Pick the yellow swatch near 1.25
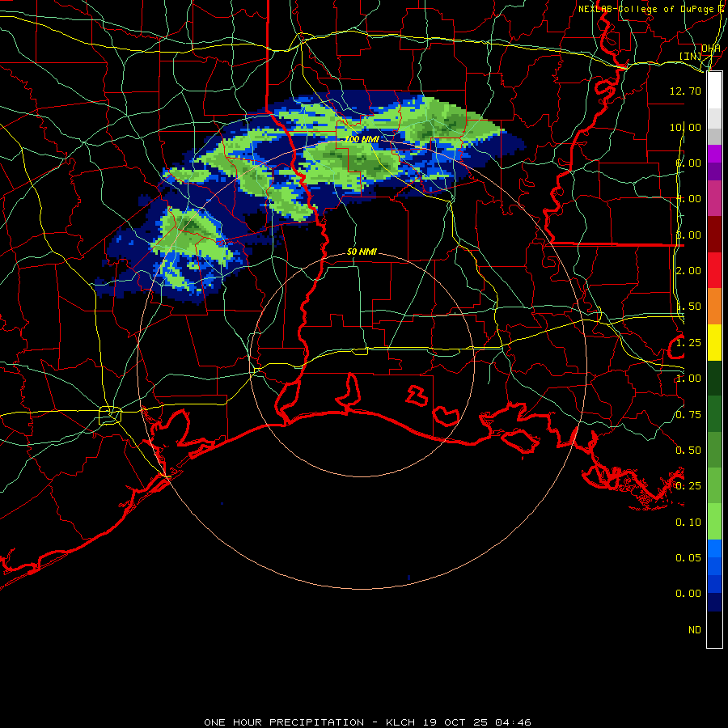Screen dimensions: 728x728 click(x=714, y=343)
